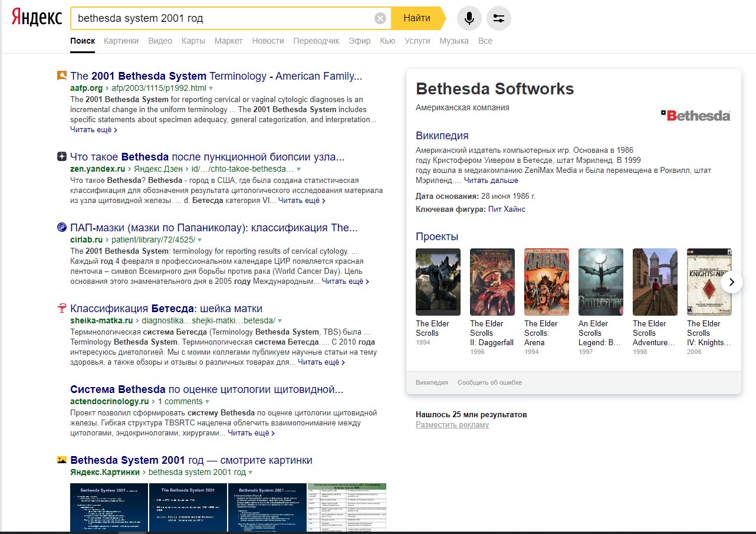
Task: Click the Yandex Zen result favicon
Action: pyautogui.click(x=62, y=157)
